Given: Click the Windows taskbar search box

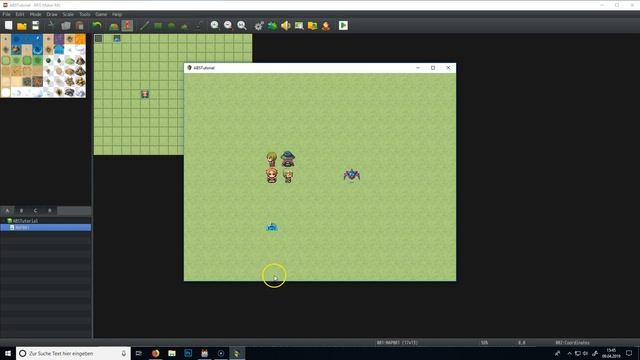Looking at the screenshot, I should point(73,353).
